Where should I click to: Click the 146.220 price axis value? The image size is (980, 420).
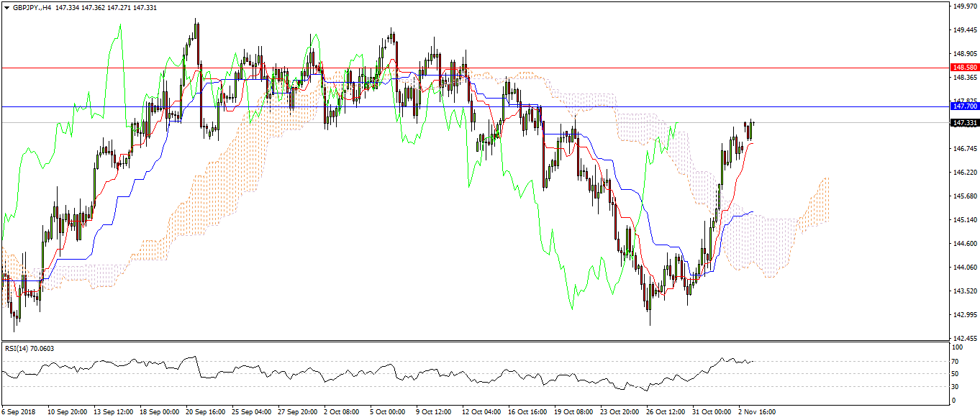coord(964,173)
